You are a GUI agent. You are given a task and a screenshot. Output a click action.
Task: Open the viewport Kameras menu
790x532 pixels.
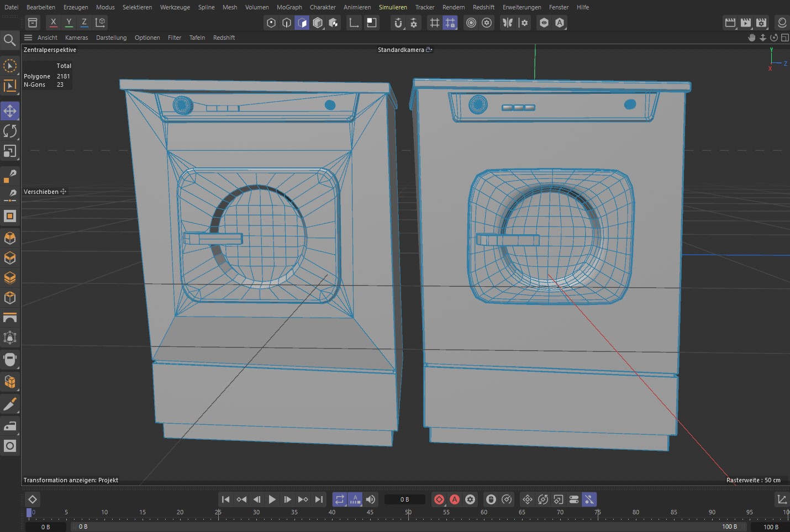(x=76, y=38)
